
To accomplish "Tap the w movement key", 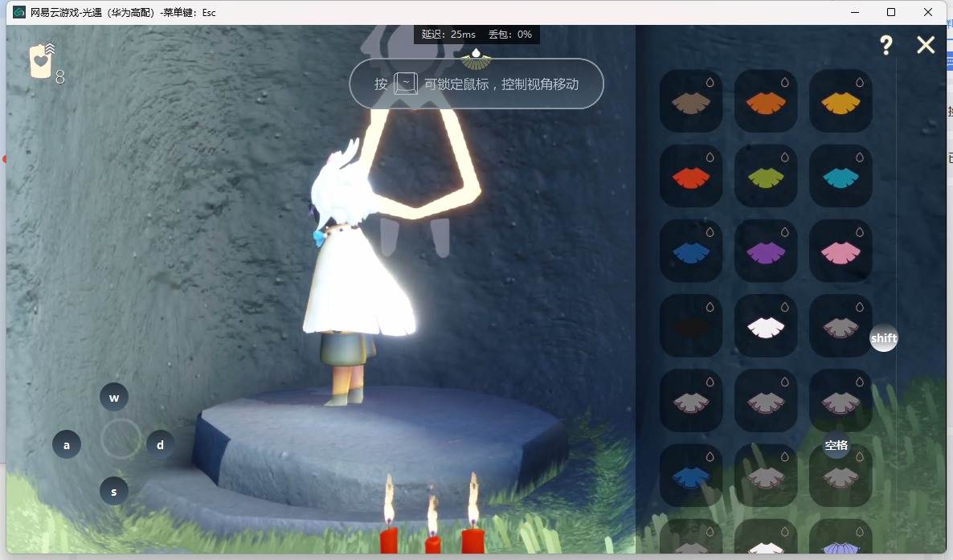I will pyautogui.click(x=113, y=398).
